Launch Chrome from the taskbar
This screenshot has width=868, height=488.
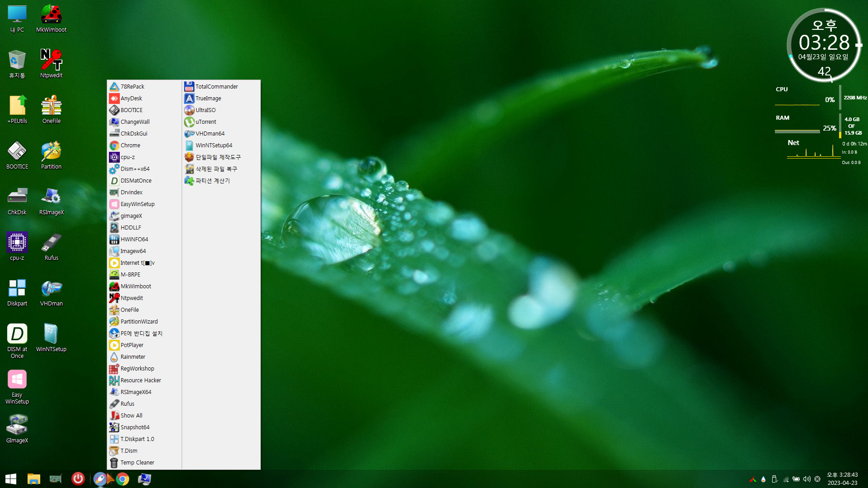(123, 479)
